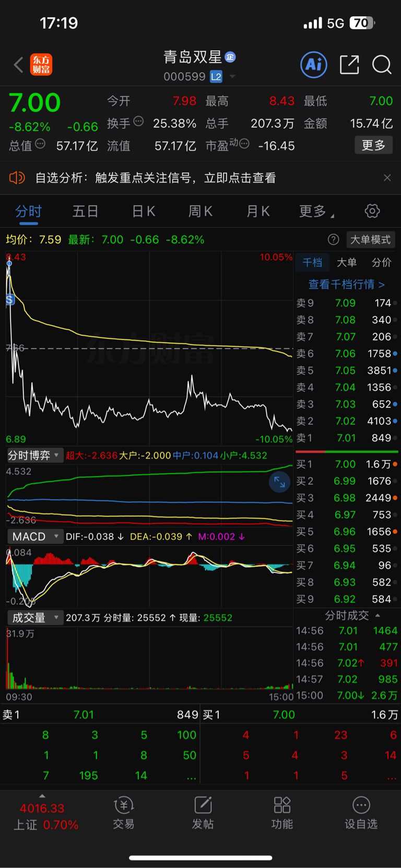The height and width of the screenshot is (868, 401).
Task: Toggle 大单模式 button
Action: tap(370, 239)
